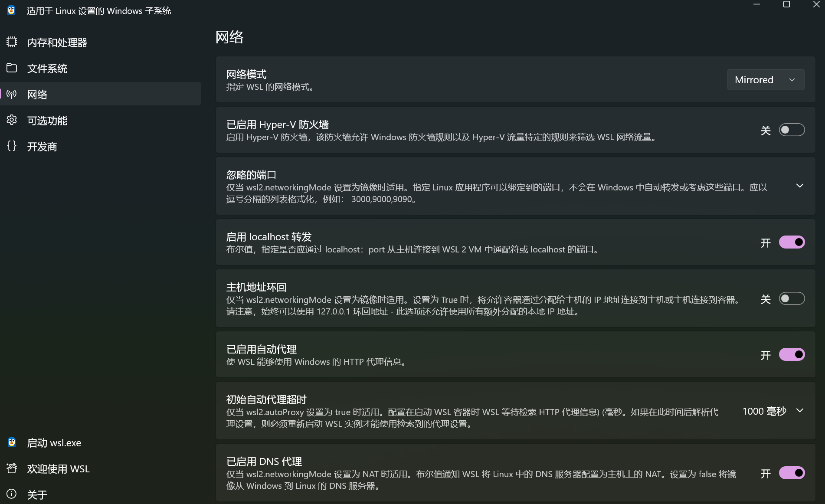
Task: Expand the 忽略的端口 section
Action: pos(800,186)
